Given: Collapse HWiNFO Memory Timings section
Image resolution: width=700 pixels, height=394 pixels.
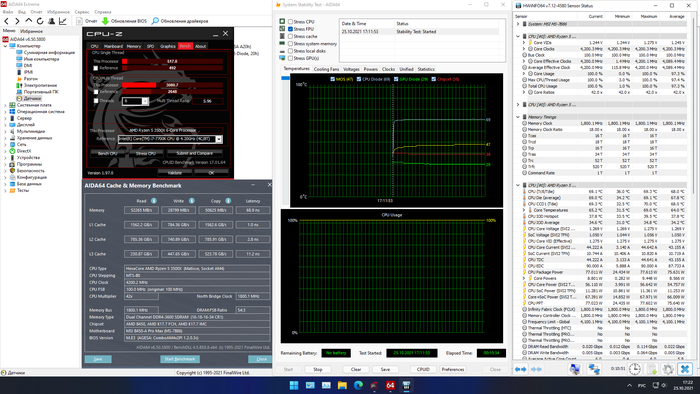Looking at the screenshot, I should click(x=518, y=117).
